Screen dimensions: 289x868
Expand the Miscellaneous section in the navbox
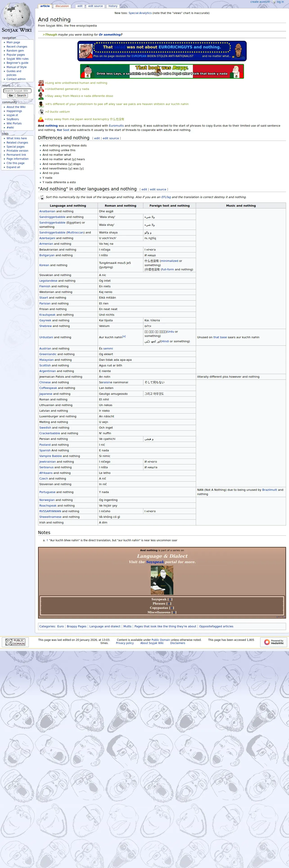coord(174,612)
